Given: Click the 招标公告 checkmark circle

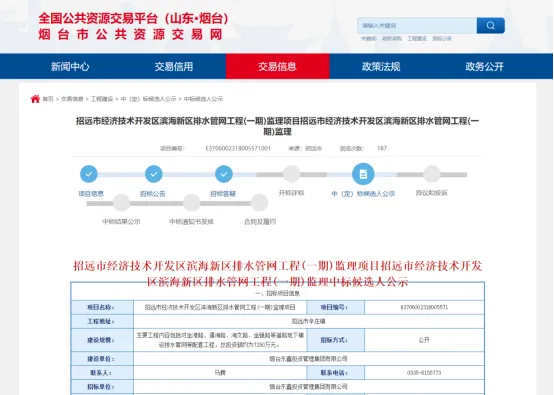Looking at the screenshot, I should (154, 174).
